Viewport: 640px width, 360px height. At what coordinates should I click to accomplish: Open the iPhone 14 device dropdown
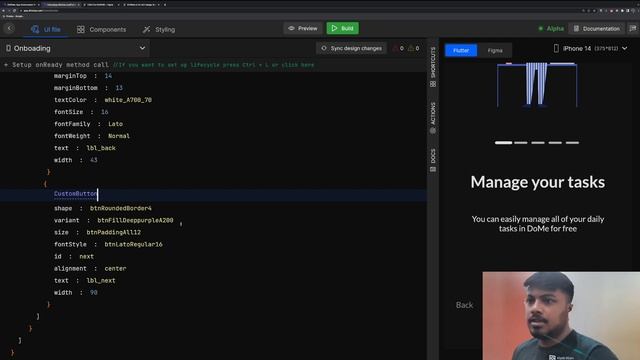tap(590, 48)
